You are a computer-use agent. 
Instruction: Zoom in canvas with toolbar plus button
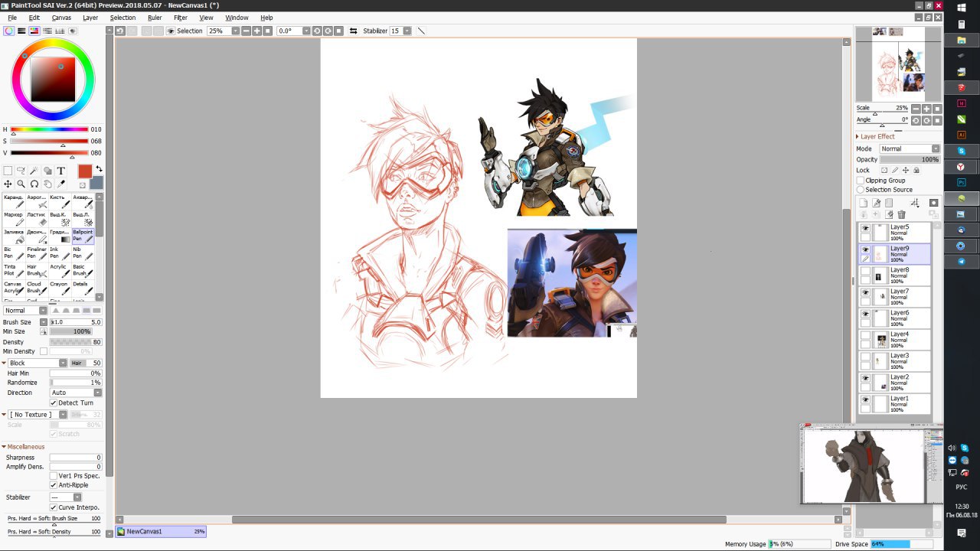point(256,31)
